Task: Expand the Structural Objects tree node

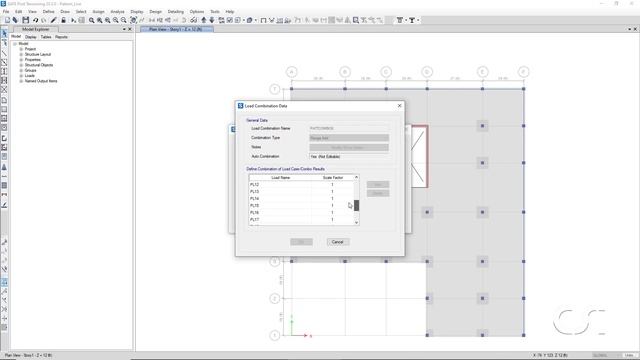Action: pyautogui.click(x=21, y=65)
